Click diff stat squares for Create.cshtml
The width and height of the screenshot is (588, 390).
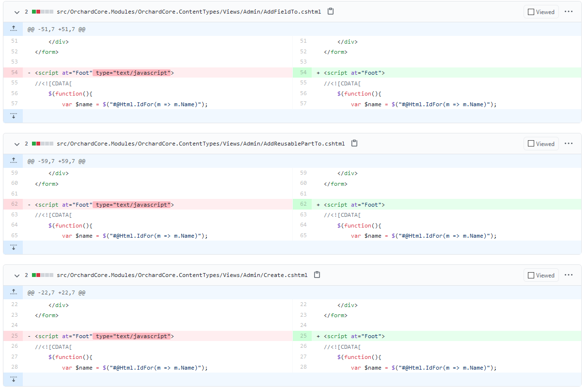42,275
